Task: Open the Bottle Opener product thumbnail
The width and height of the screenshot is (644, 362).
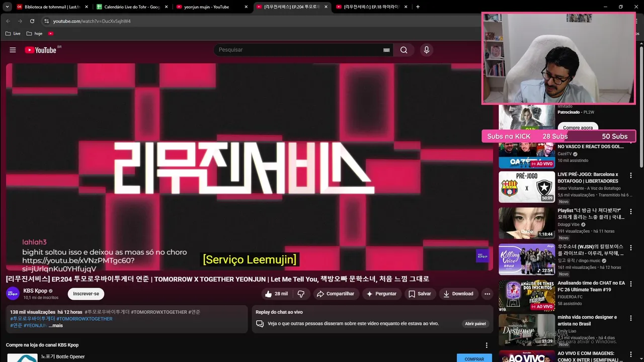Action: (x=22, y=358)
